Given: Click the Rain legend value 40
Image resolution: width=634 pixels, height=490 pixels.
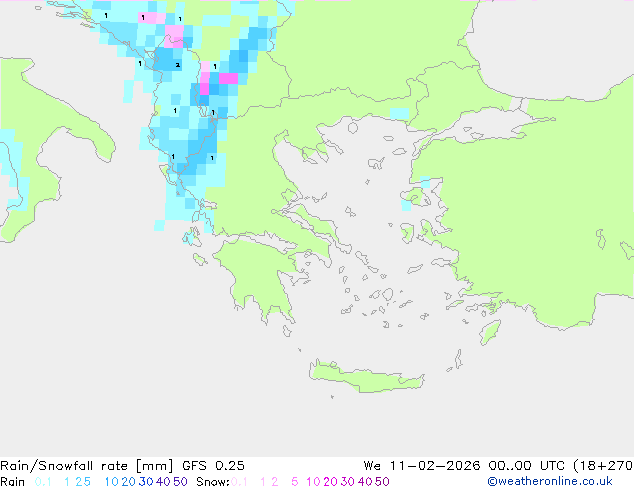Looking at the screenshot, I should tap(163, 482).
